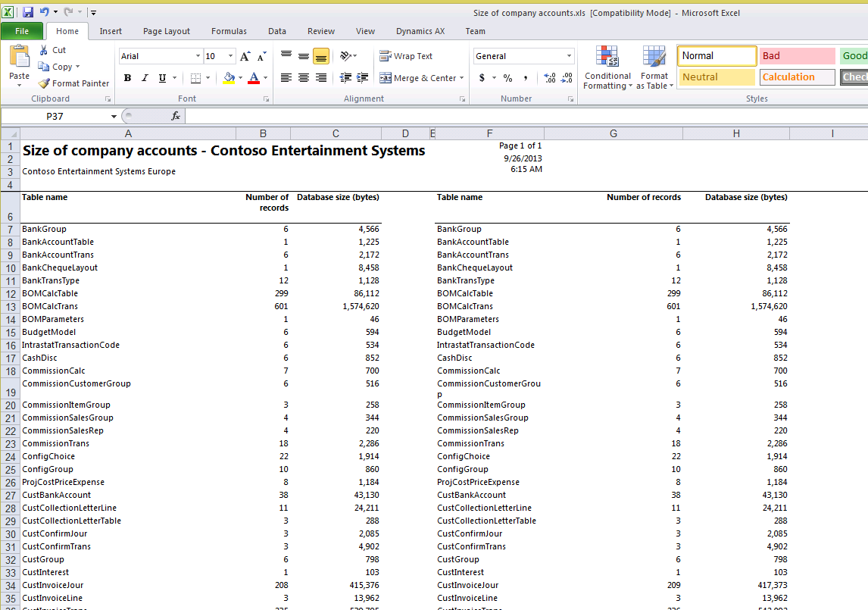Expand the General number format dropdown
Screen dimensions: 868x610
click(569, 56)
